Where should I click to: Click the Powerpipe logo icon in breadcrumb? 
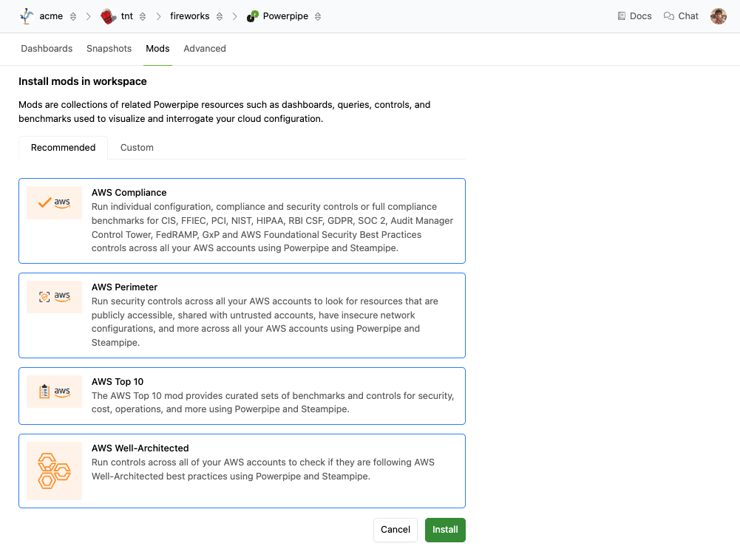(252, 16)
